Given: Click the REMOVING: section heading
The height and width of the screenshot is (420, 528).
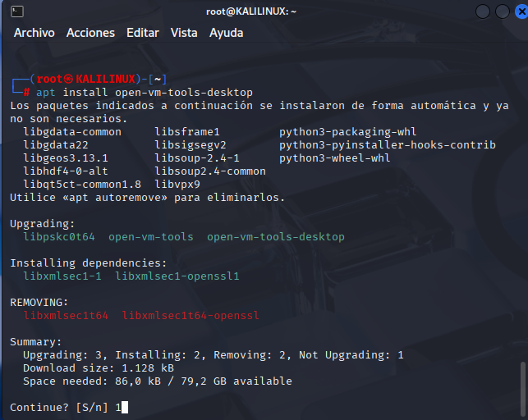Looking at the screenshot, I should (33, 303).
